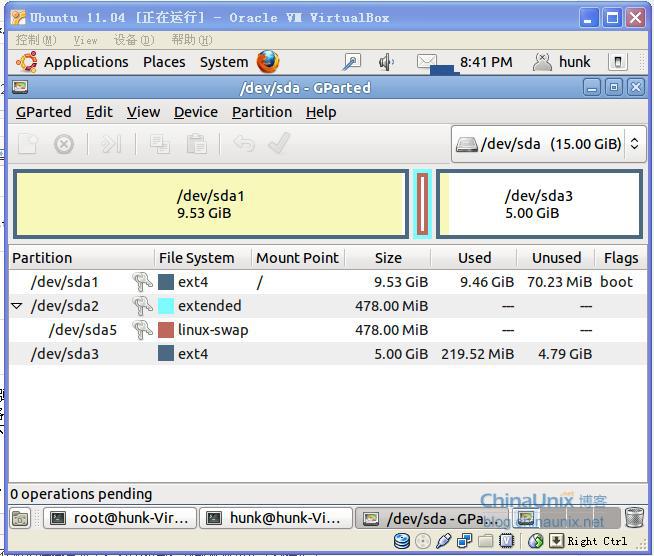The height and width of the screenshot is (556, 654).
Task: Open the Places menu
Action: click(164, 62)
